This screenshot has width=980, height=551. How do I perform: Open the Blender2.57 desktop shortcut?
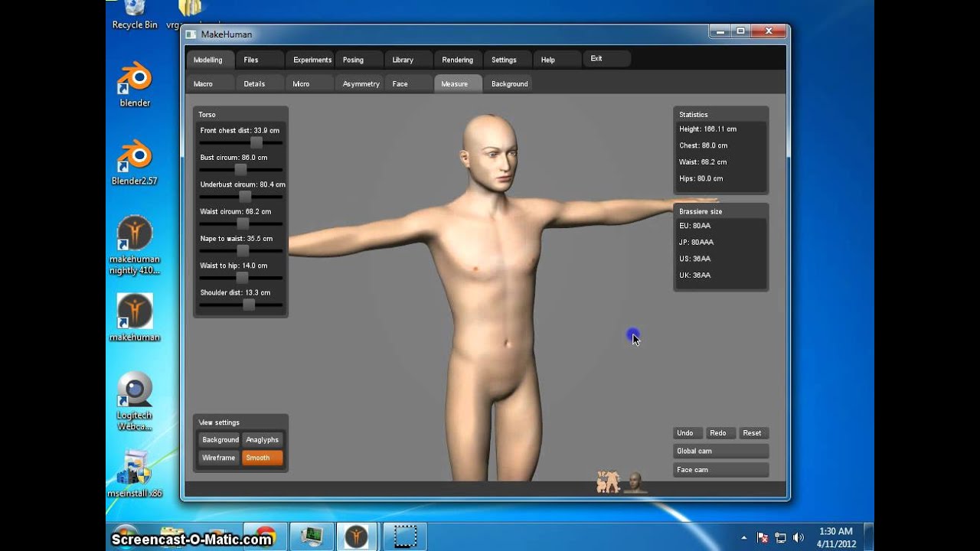coord(135,162)
